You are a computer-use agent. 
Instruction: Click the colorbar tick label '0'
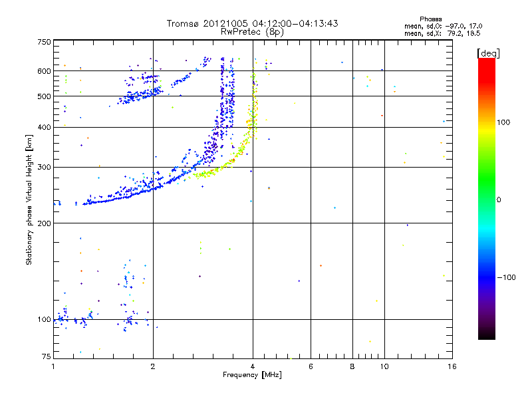[x=499, y=200]
